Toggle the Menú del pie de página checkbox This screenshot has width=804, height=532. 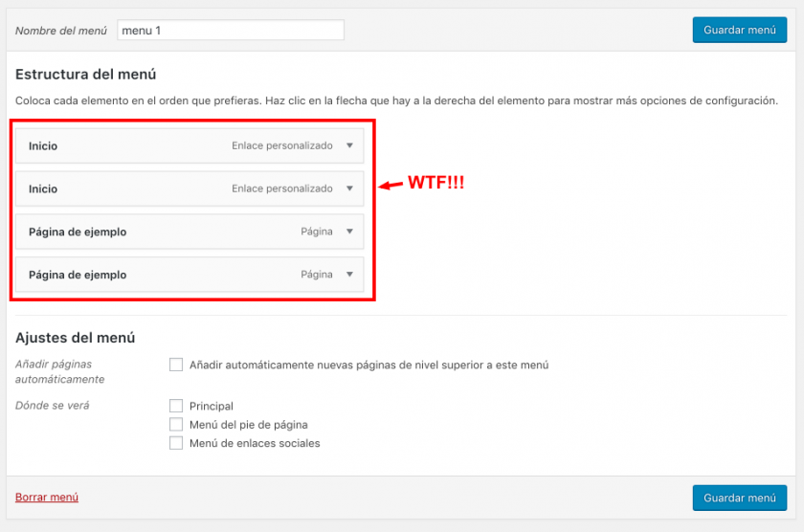click(x=176, y=424)
